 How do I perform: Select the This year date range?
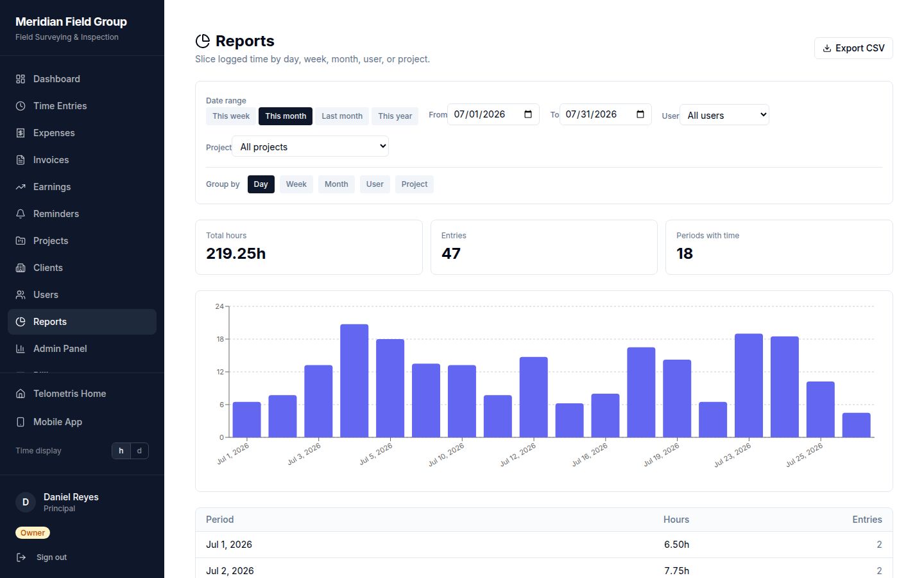point(395,116)
